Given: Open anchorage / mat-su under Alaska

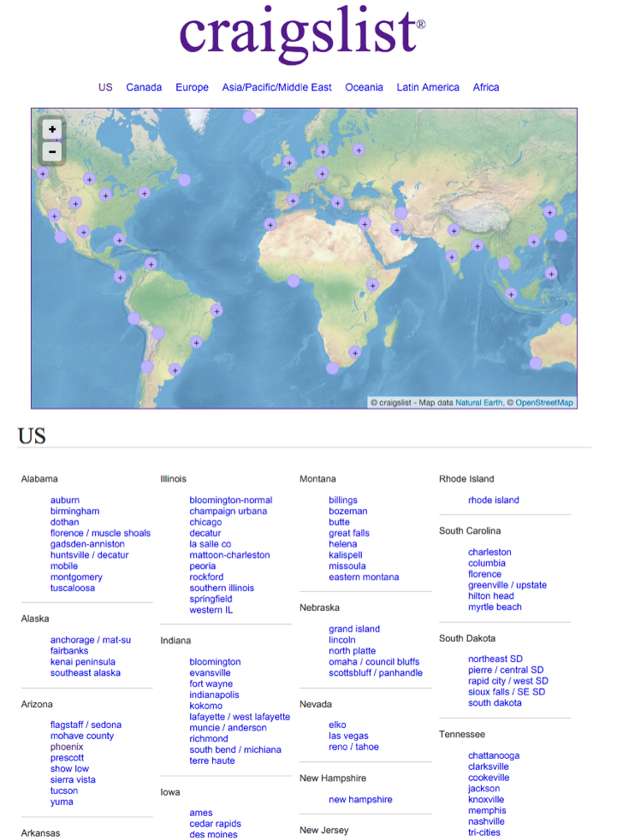Looking at the screenshot, I should [x=91, y=640].
